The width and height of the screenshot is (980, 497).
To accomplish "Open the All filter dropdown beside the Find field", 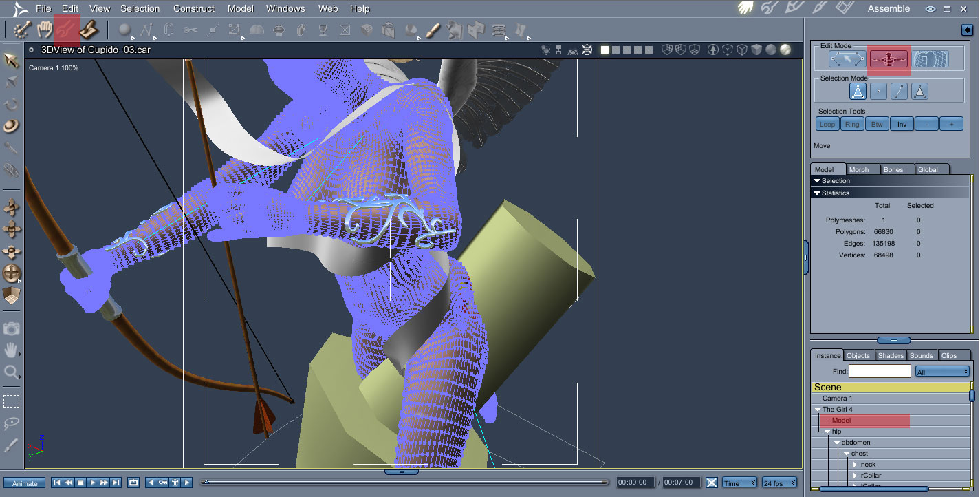I will pyautogui.click(x=942, y=372).
